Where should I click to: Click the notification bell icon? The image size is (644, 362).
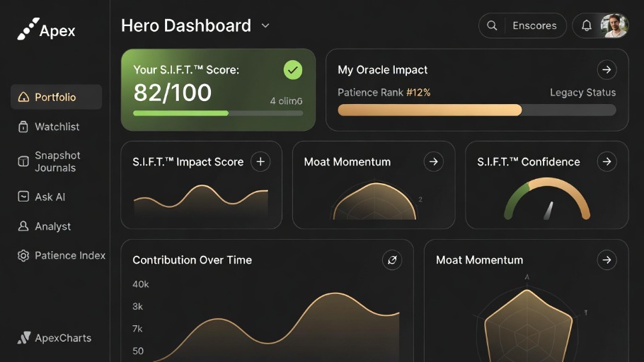click(x=587, y=25)
